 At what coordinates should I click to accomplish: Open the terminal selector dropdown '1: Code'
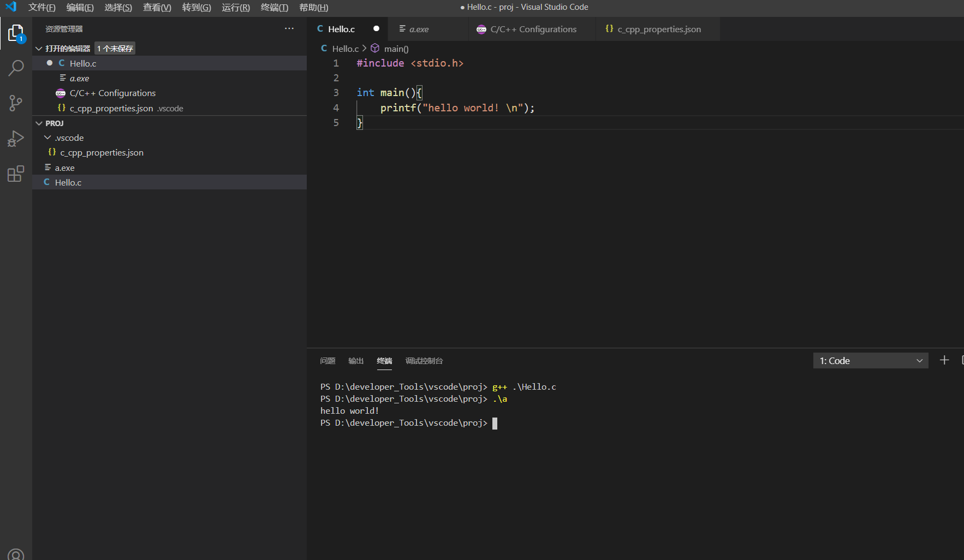(871, 361)
